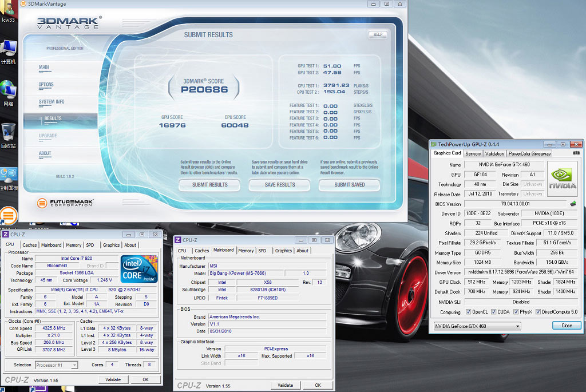586x392 pixels.
Task: Click the camera screenshot icon in GPU-Z
Action: pyautogui.click(x=576, y=153)
